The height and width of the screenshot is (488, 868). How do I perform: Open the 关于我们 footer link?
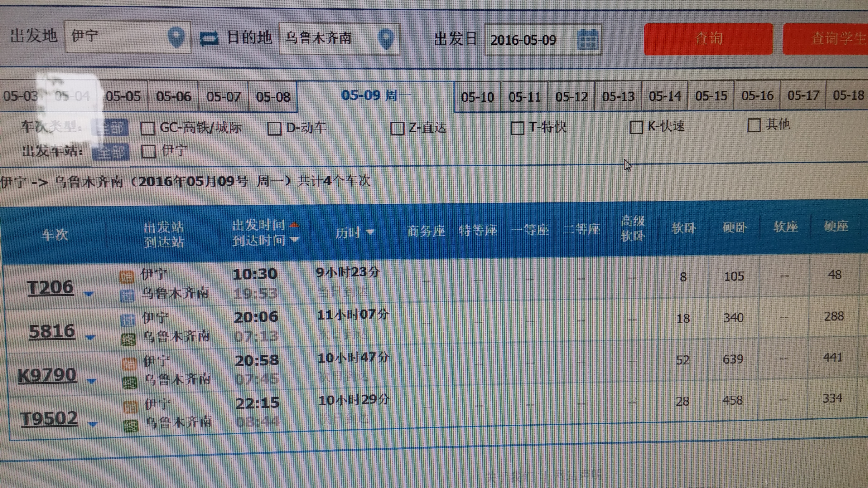click(x=510, y=477)
